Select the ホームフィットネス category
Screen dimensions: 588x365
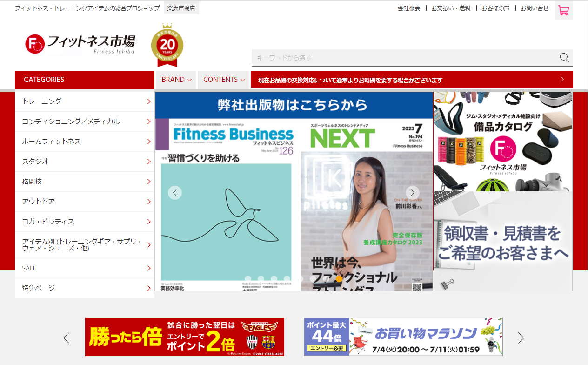[x=85, y=142]
